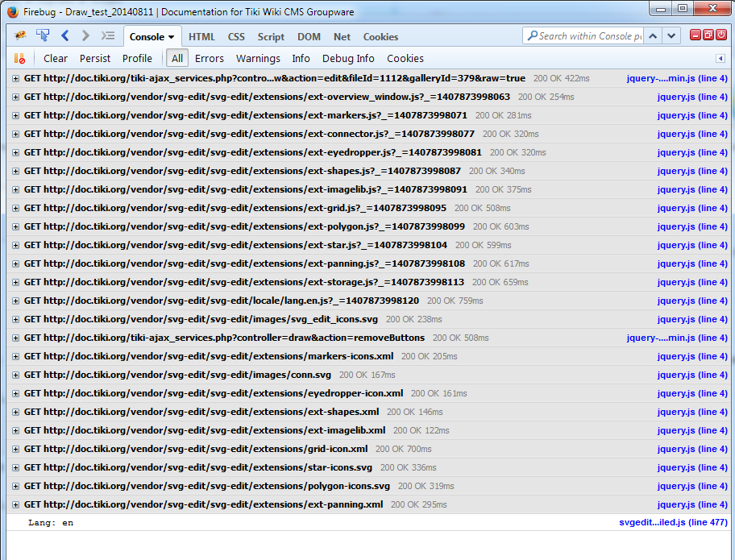
Task: Open jquery.js link on ext-panning.xml row
Action: click(692, 504)
